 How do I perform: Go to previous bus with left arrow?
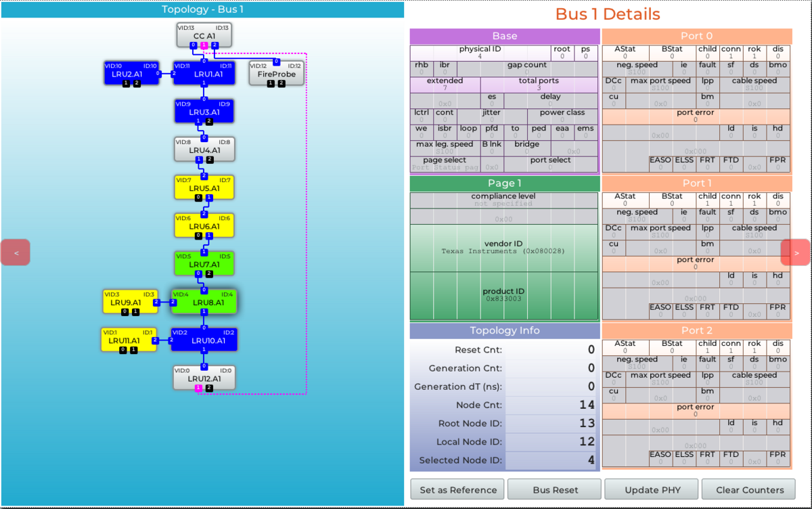[16, 252]
